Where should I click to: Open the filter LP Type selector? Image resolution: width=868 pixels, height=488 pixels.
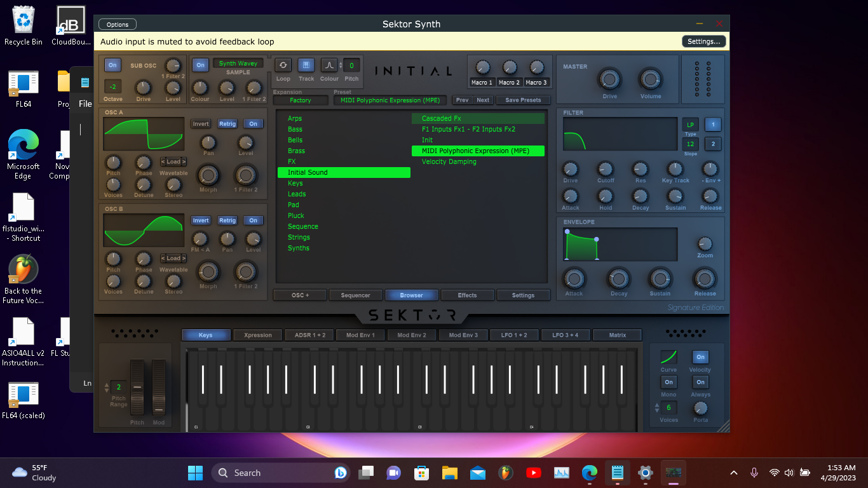[691, 125]
